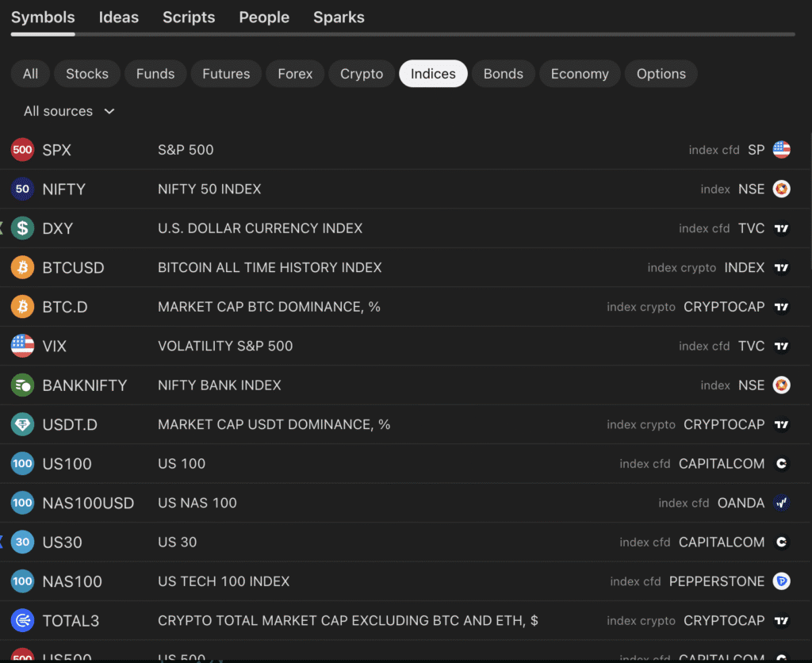This screenshot has width=812, height=663.
Task: Filter results by Stocks
Action: (87, 74)
